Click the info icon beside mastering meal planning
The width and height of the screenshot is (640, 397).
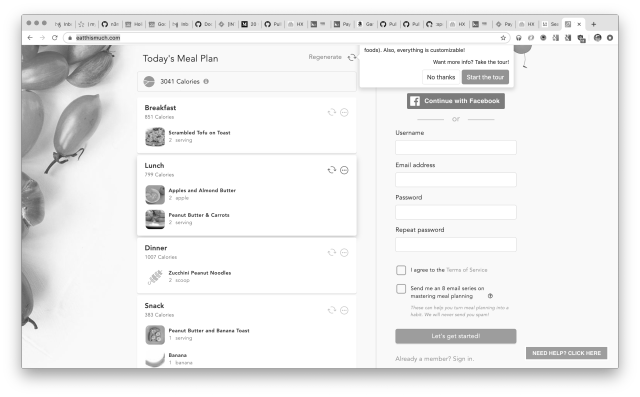491,296
